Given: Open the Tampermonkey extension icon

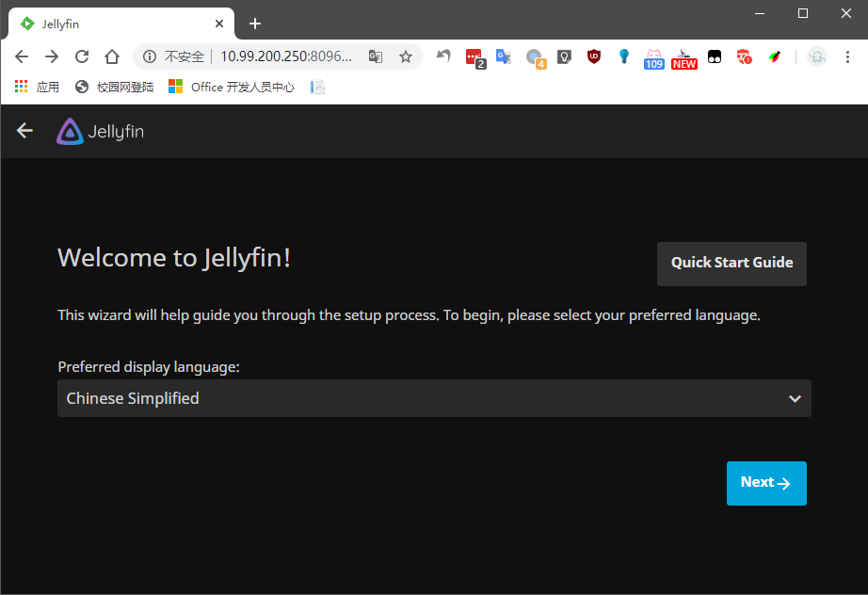Looking at the screenshot, I should coord(715,56).
